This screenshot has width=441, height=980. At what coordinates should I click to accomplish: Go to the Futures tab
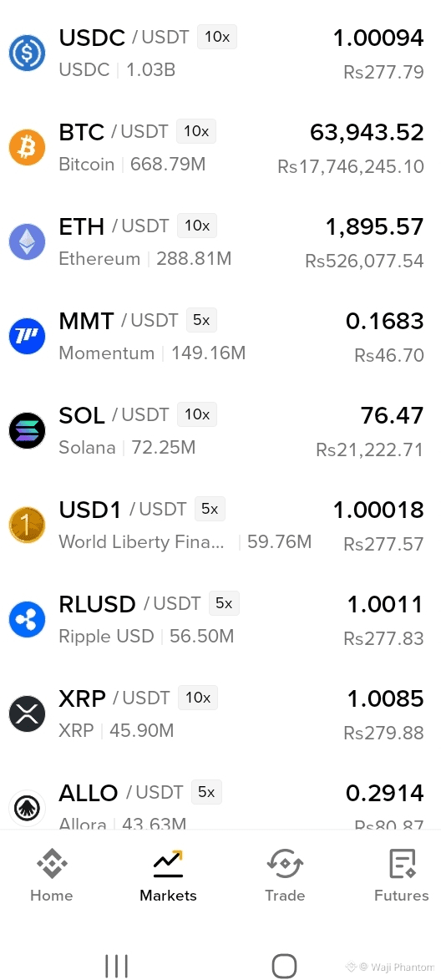[401, 876]
